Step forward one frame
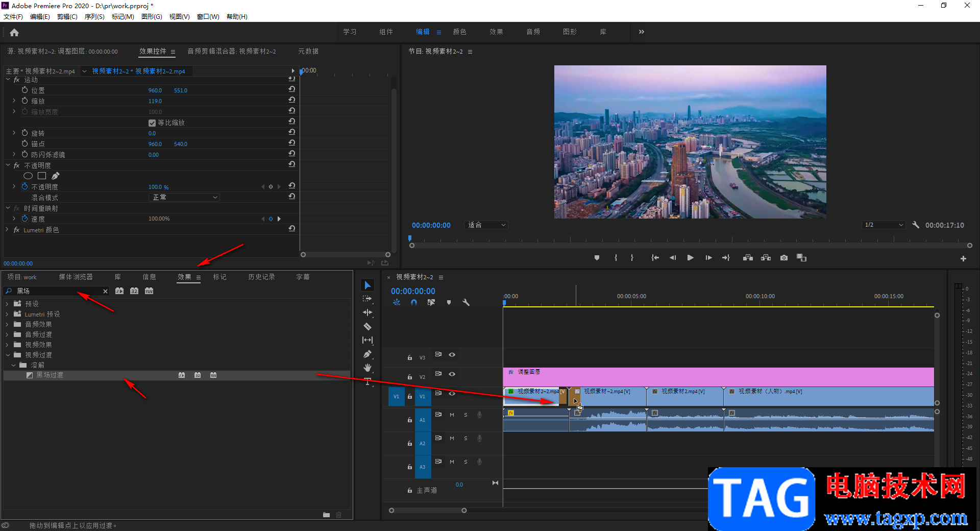The image size is (980, 531). click(708, 258)
